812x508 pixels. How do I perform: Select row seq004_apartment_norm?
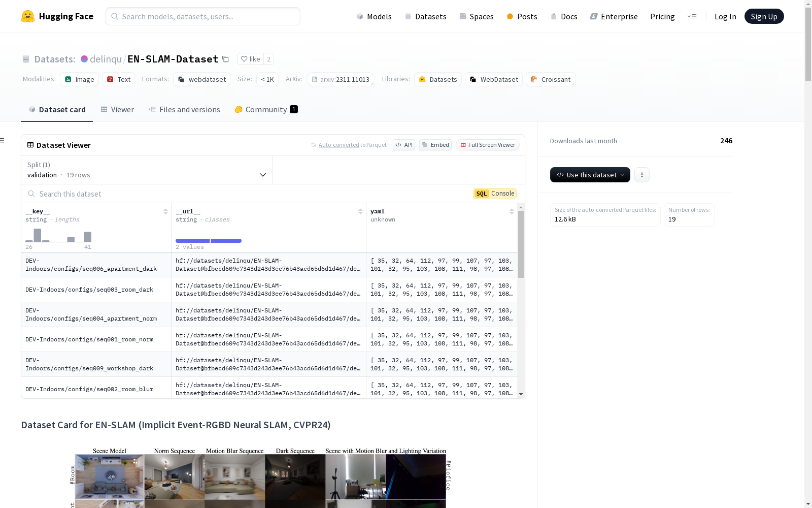coord(269,314)
